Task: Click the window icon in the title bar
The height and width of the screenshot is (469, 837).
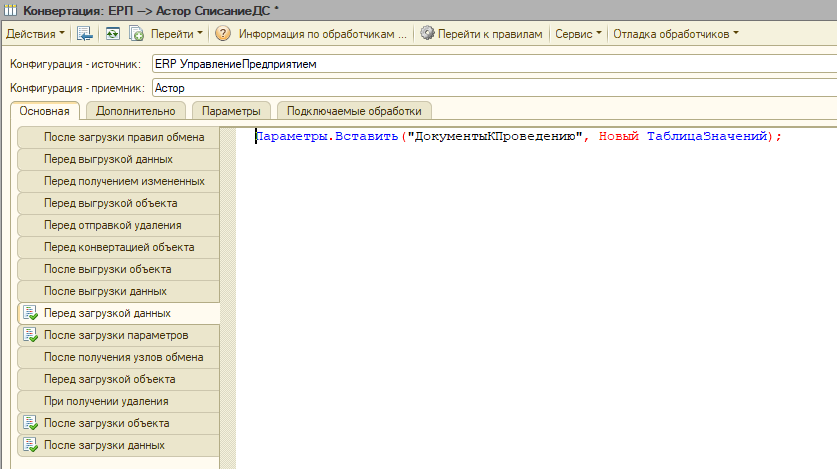Action: (x=12, y=9)
